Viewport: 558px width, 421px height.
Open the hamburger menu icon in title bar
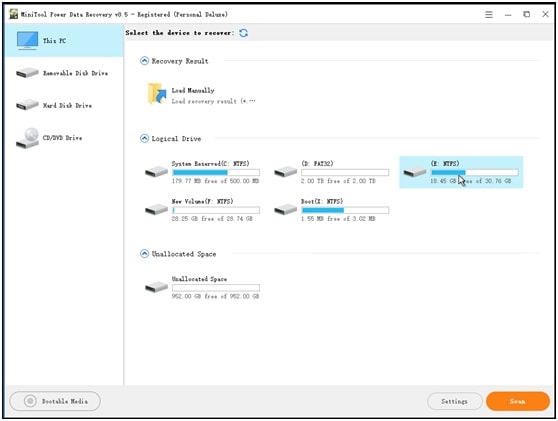click(489, 15)
